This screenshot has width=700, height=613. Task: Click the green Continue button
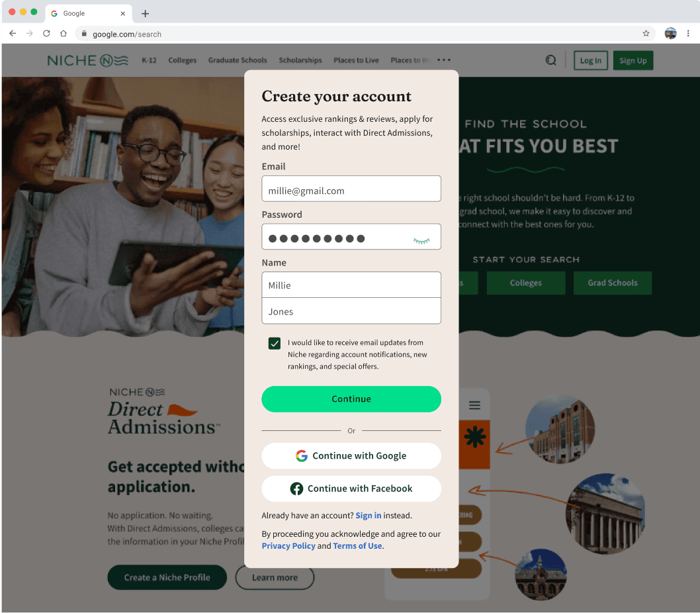(351, 399)
